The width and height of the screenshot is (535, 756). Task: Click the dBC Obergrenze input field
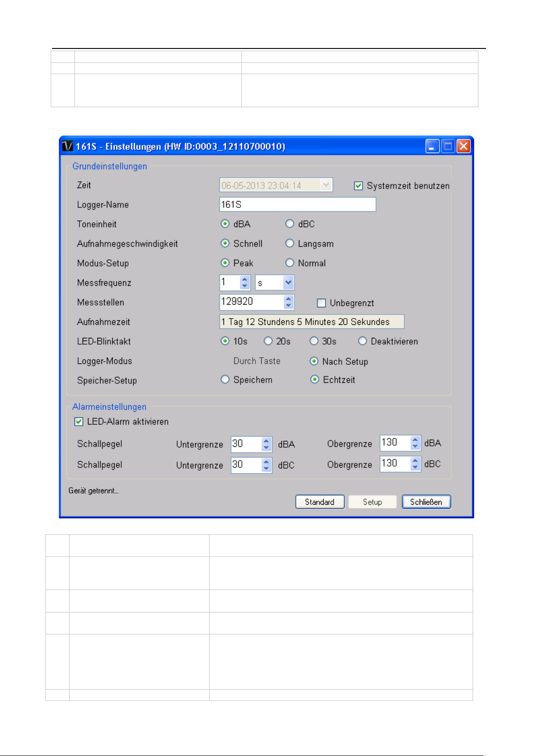point(395,463)
